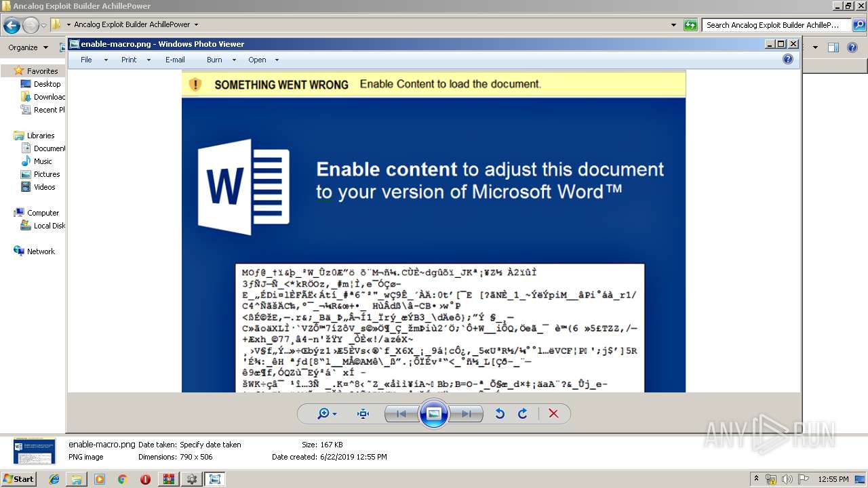Open view options dropdown in Explorer

tap(815, 47)
